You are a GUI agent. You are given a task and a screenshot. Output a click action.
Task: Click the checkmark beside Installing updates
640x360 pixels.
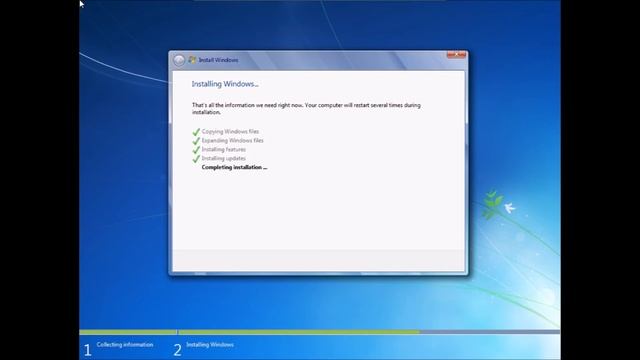click(196, 159)
